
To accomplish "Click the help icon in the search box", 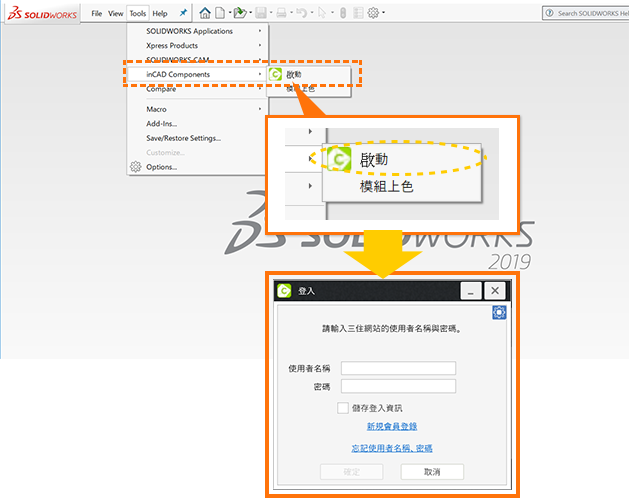I will click(x=550, y=13).
